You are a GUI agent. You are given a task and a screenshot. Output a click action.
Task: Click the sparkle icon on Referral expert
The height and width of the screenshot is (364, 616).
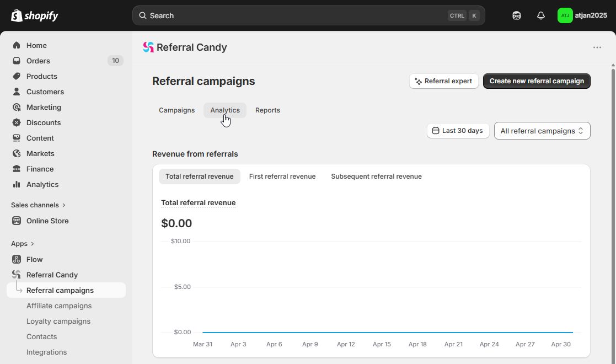(418, 81)
